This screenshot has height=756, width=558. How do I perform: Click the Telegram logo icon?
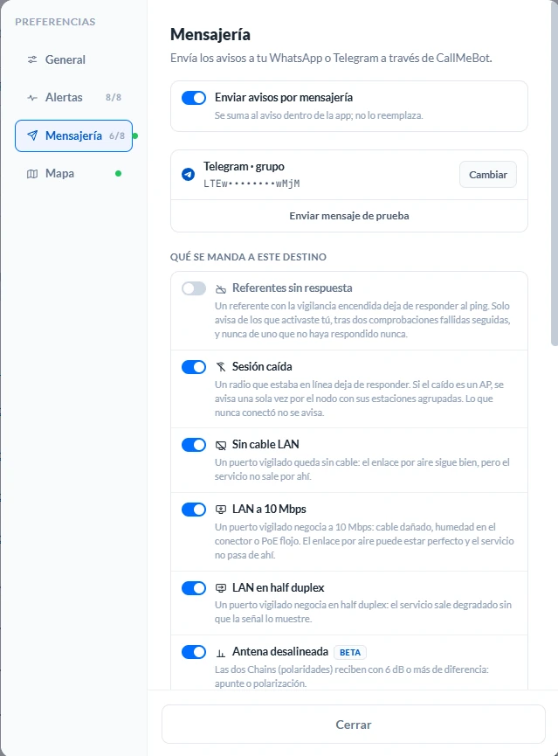188,175
